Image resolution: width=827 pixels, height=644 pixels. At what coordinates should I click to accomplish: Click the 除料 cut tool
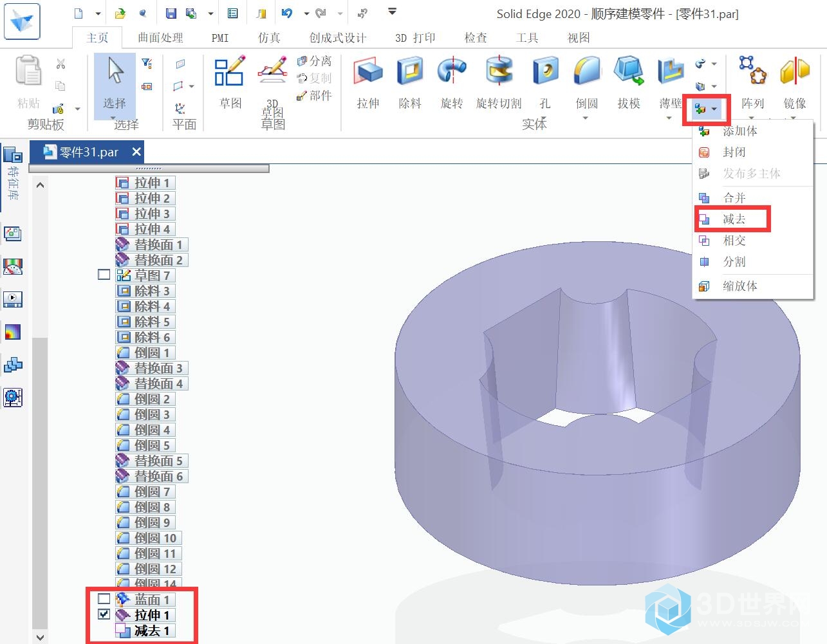point(410,82)
